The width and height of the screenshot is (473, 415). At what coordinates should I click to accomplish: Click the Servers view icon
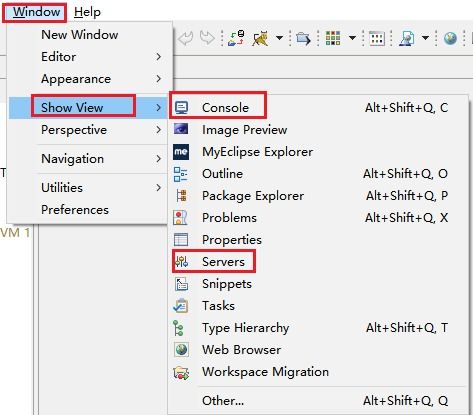click(181, 262)
